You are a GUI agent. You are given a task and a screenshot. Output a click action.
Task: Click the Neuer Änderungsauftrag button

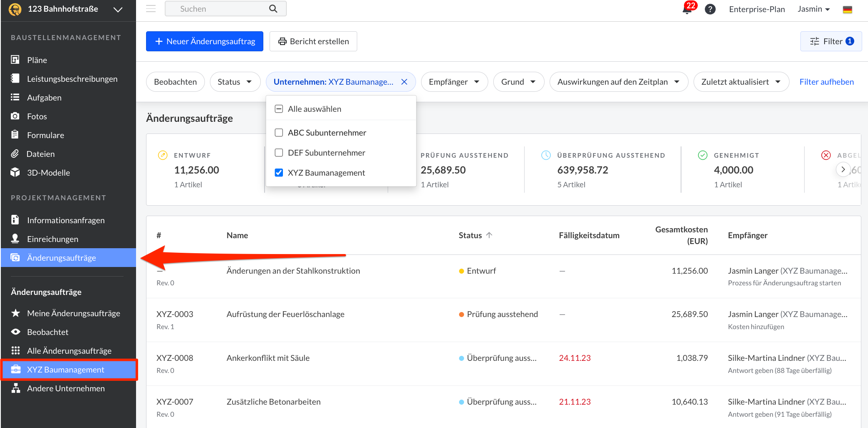(x=204, y=41)
